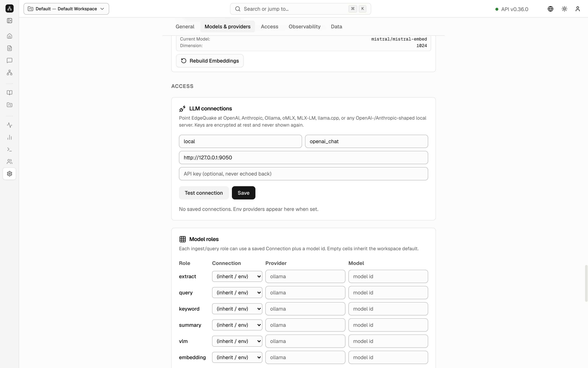Open the bar chart analytics icon
588x368 pixels.
(x=10, y=137)
